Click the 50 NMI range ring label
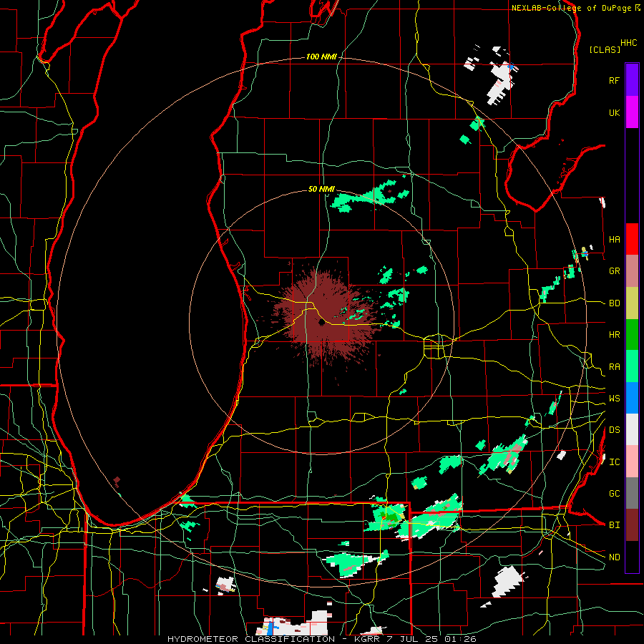 tap(321, 190)
